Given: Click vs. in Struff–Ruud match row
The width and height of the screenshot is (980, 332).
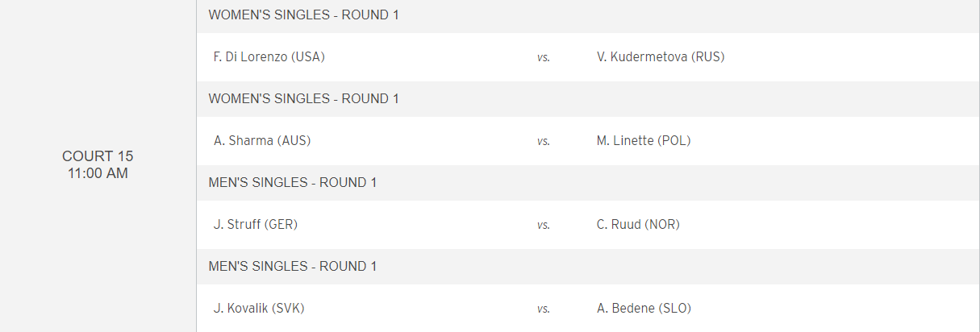Looking at the screenshot, I should point(544,226).
